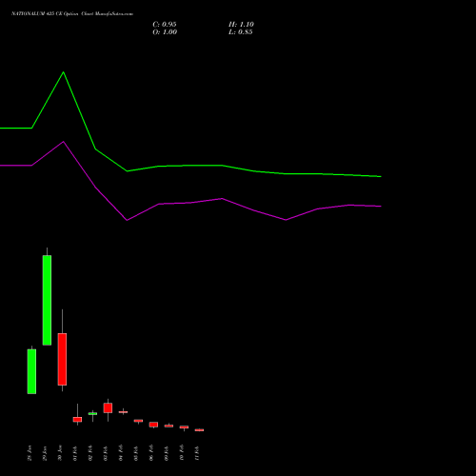Select the low value L: 0.85
This screenshot has height=476, width=476.
[241, 32]
